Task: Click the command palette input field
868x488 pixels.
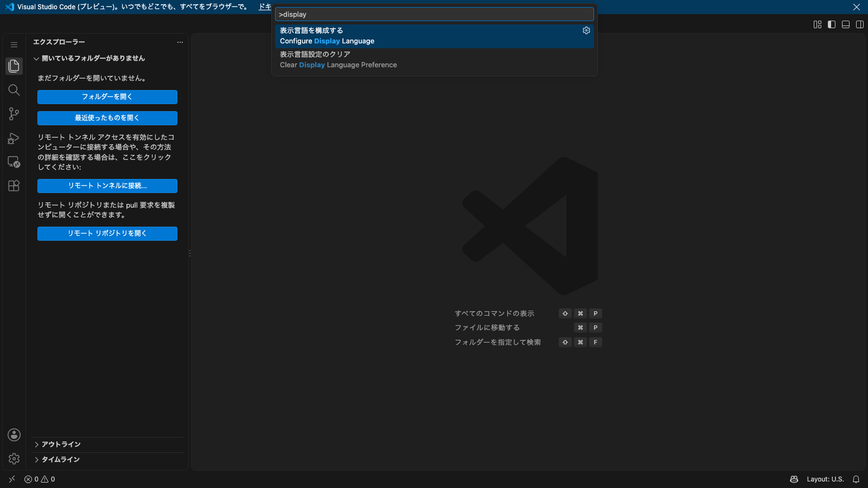Action: point(435,14)
